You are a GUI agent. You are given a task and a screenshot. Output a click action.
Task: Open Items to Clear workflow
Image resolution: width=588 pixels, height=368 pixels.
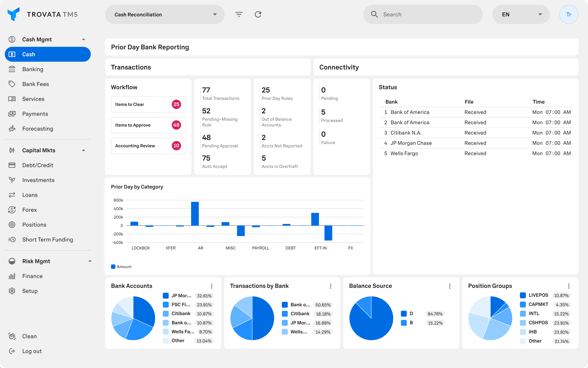point(148,104)
